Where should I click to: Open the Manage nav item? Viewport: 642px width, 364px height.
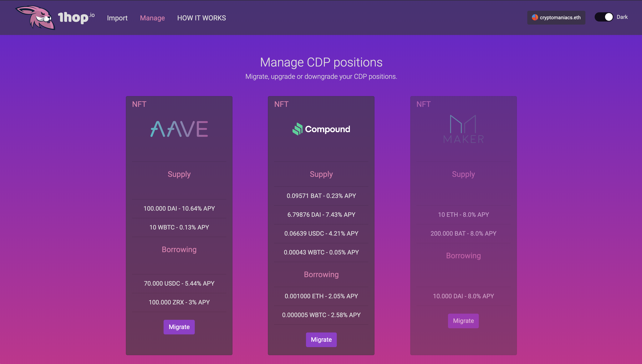(152, 18)
